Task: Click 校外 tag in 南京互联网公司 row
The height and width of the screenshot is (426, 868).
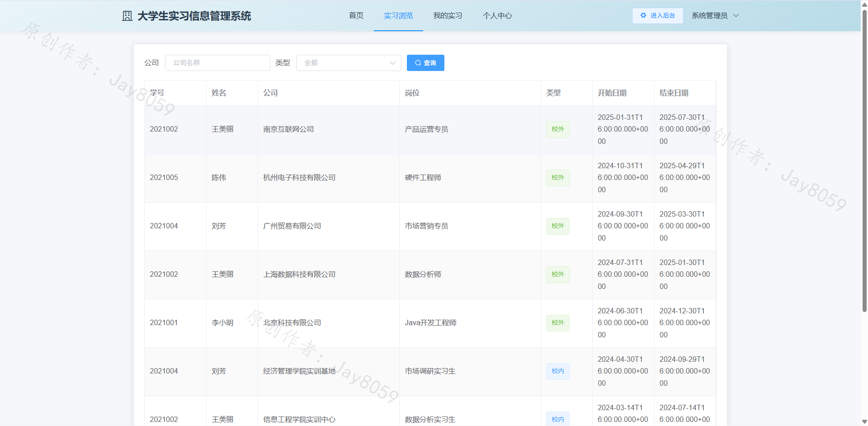Action: click(x=558, y=129)
